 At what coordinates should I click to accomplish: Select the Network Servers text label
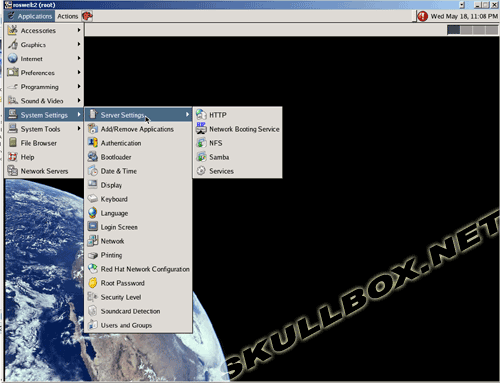(x=44, y=171)
